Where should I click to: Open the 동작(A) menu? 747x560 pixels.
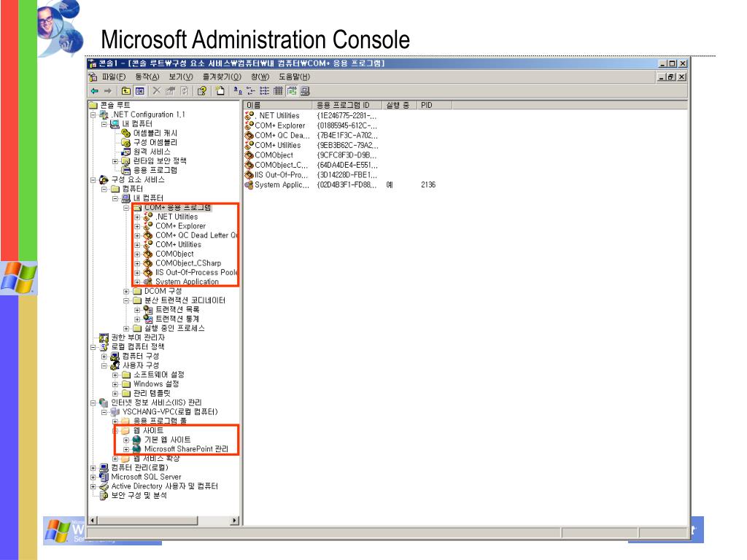[147, 77]
